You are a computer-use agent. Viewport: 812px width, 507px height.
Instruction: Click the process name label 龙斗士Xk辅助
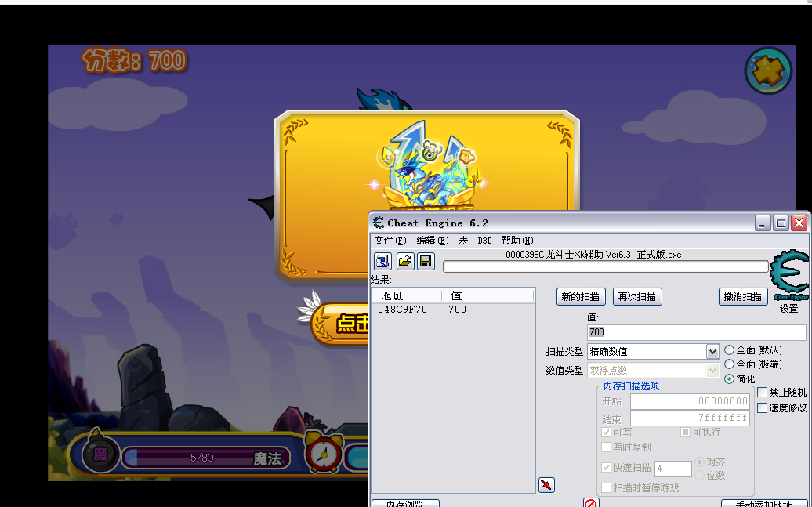coord(593,254)
